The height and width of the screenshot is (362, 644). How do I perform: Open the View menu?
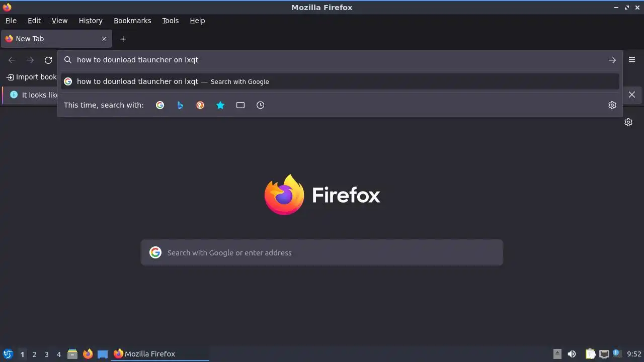tap(59, 21)
